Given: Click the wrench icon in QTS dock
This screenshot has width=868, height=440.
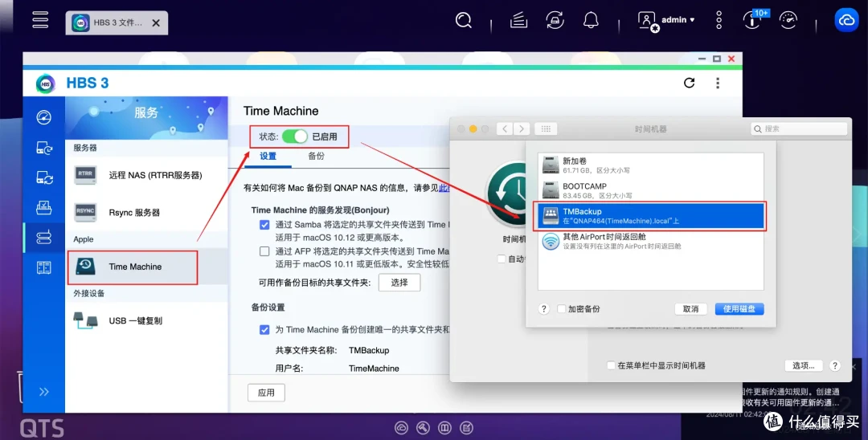Looking at the screenshot, I should (423, 427).
